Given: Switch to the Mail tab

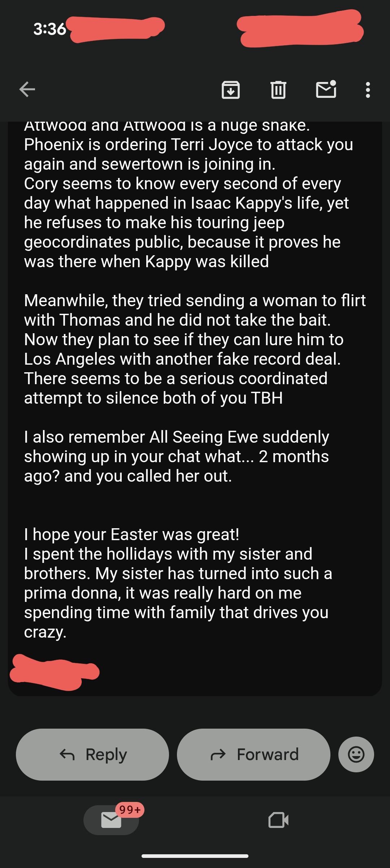Looking at the screenshot, I should click(111, 820).
